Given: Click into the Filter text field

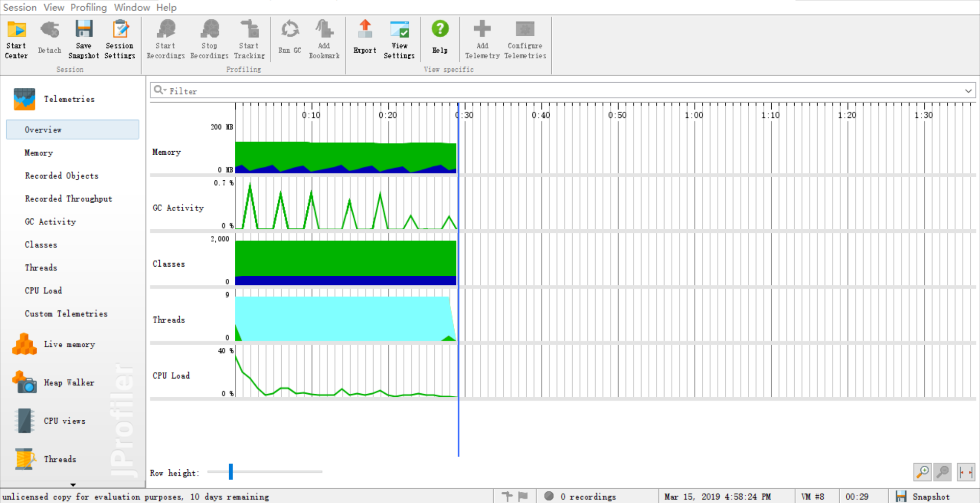Looking at the screenshot, I should click(563, 91).
